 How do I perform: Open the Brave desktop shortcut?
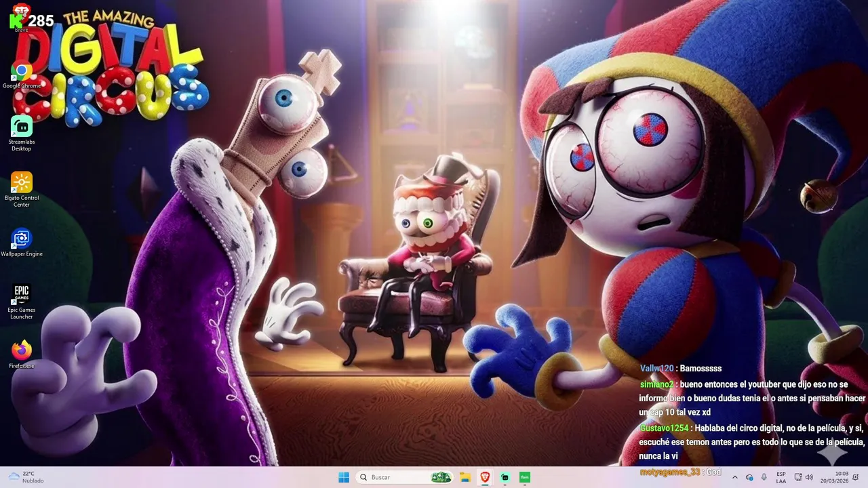click(x=21, y=17)
